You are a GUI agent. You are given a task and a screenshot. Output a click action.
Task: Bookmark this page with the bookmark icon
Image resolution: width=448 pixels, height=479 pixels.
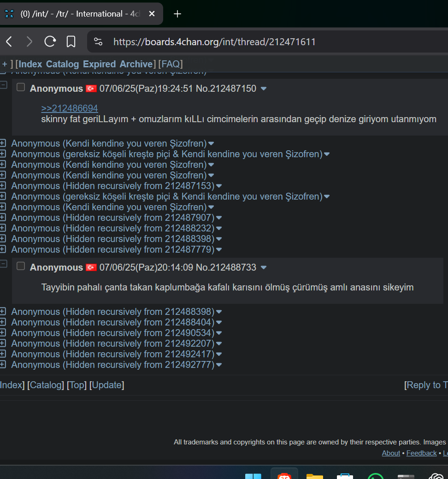coord(71,41)
